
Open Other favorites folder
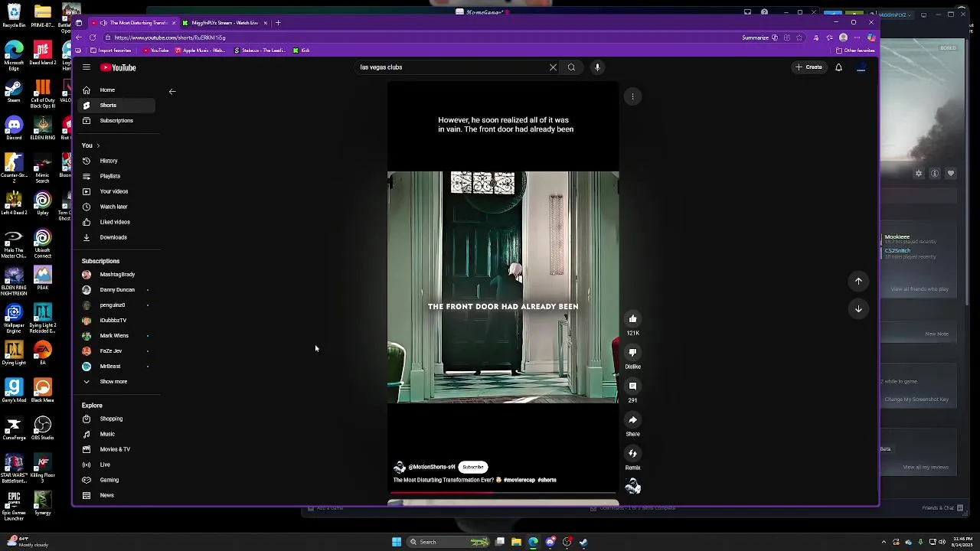(x=855, y=51)
